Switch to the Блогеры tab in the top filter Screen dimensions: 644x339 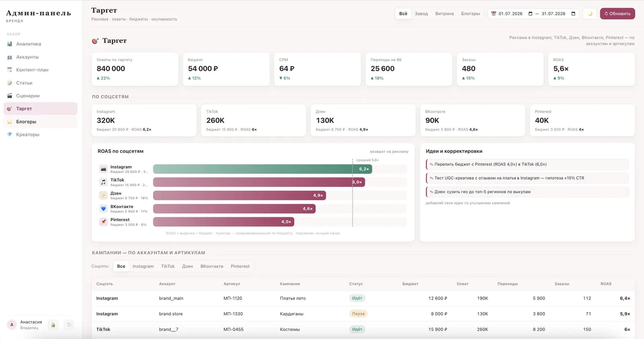(x=471, y=14)
